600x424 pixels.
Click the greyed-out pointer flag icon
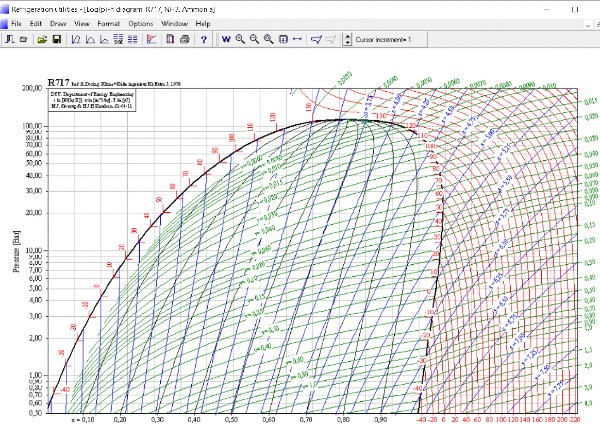[331, 39]
